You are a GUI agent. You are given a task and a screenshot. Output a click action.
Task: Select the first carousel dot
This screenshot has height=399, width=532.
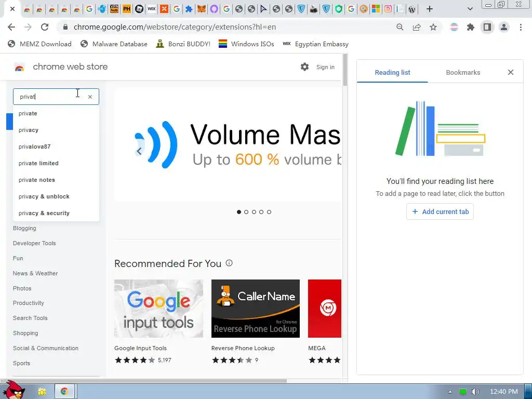point(239,212)
